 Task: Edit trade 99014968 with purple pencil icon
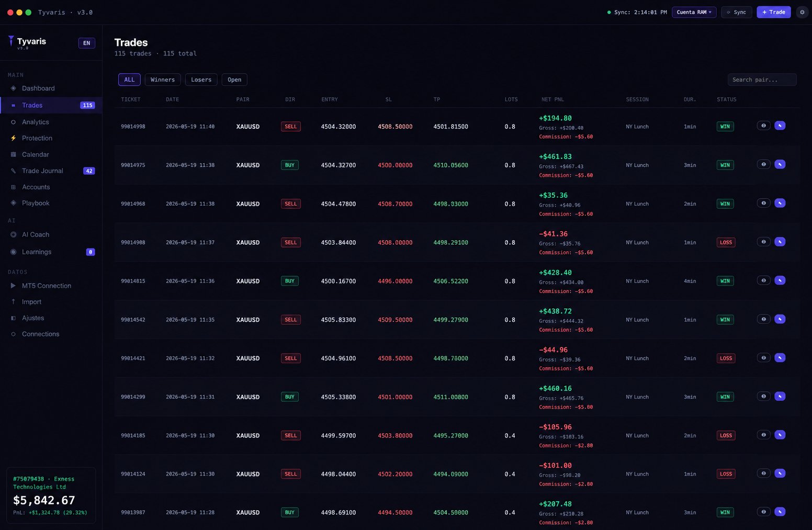[x=780, y=203]
